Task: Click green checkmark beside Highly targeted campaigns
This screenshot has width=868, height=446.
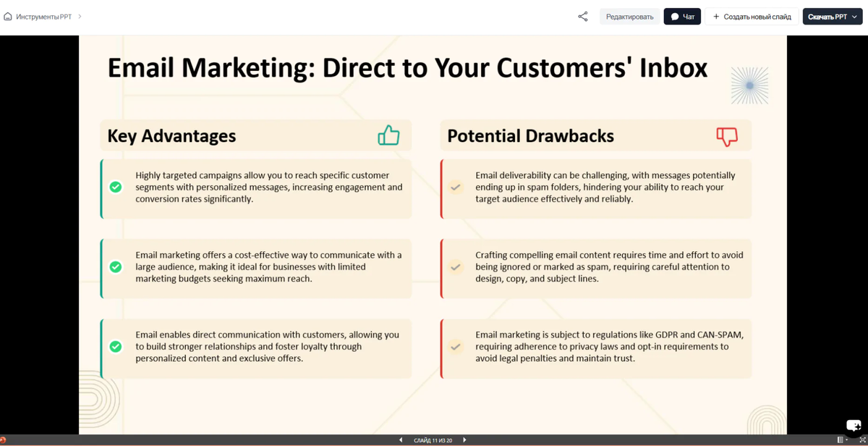Action: click(115, 187)
